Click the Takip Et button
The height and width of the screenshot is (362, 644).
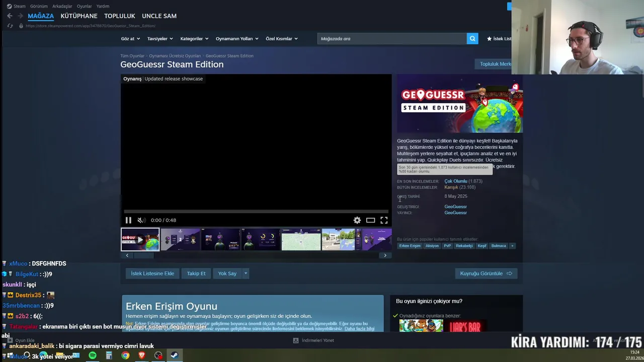pos(196,274)
